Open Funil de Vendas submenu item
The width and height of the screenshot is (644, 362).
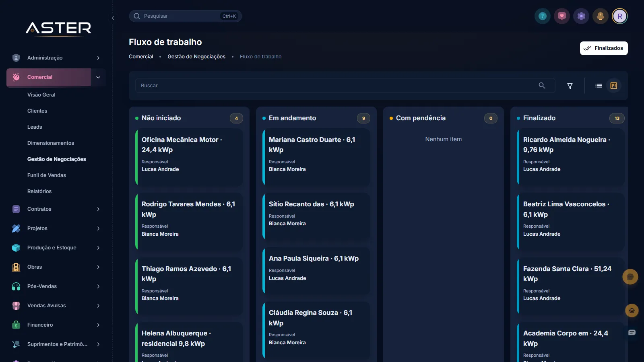47,175
